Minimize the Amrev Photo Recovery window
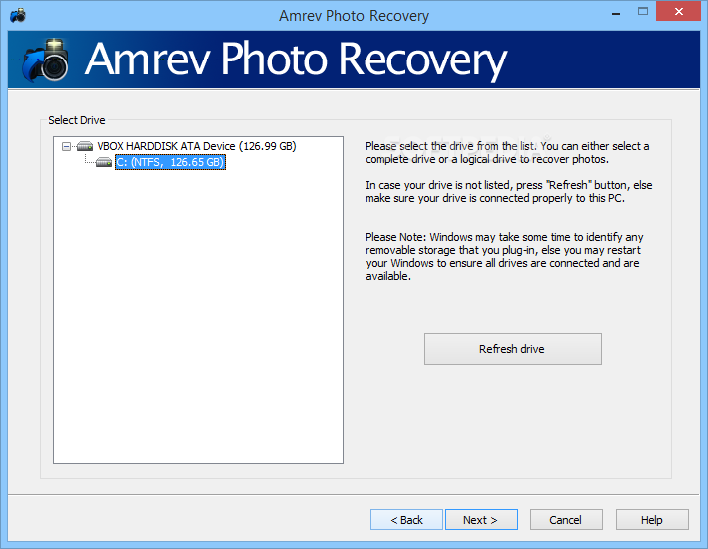The height and width of the screenshot is (549, 708). click(615, 14)
